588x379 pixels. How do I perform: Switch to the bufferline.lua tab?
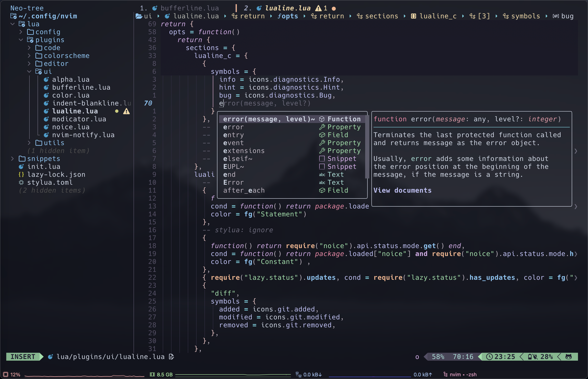(x=190, y=8)
